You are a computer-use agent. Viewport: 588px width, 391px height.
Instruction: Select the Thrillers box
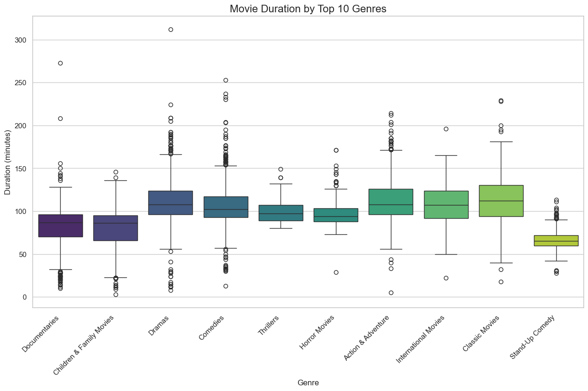coord(280,213)
